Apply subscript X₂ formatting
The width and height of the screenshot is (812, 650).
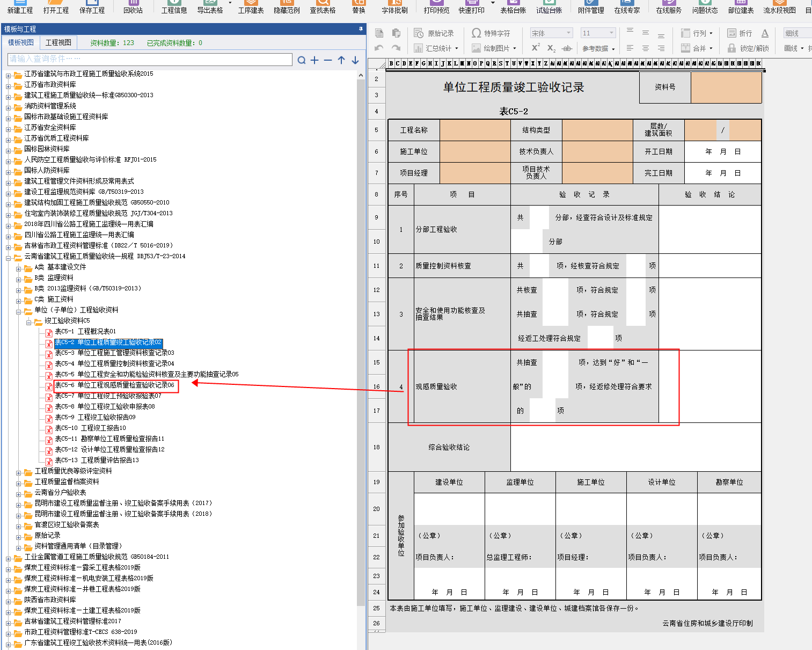click(551, 48)
